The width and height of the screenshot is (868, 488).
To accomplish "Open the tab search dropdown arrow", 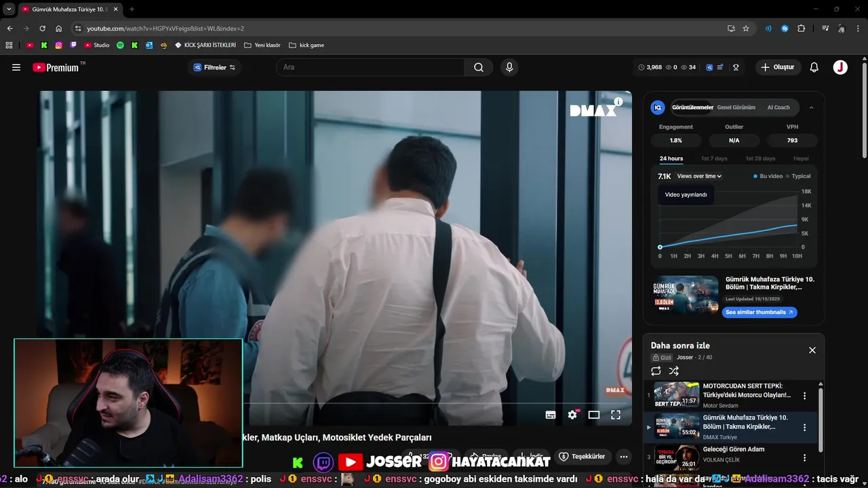I will [x=9, y=9].
